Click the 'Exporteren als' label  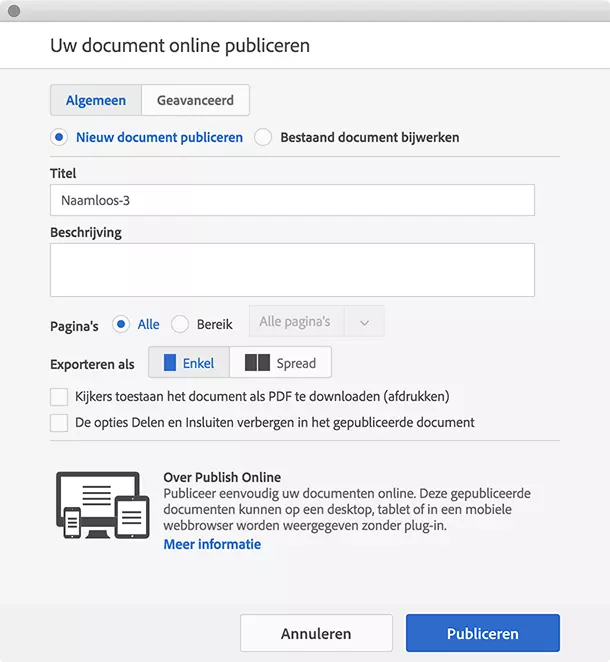tap(92, 364)
